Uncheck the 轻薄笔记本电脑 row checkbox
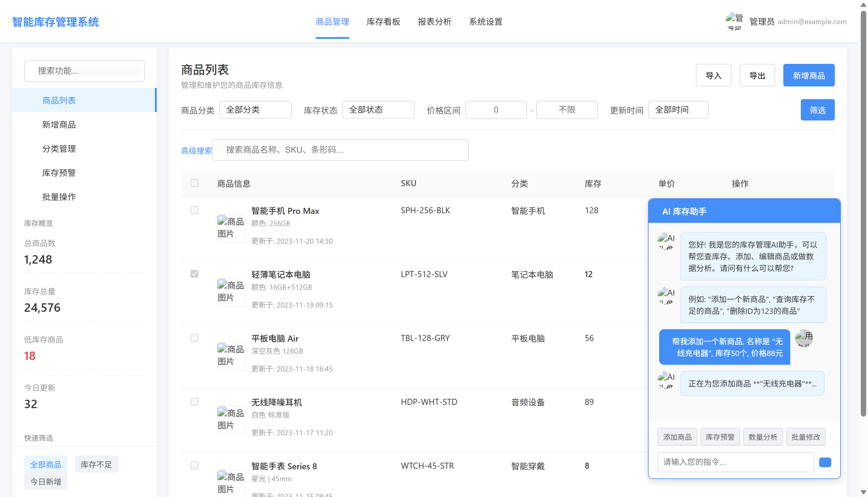Screen dimensions: 868x497 [194, 273]
